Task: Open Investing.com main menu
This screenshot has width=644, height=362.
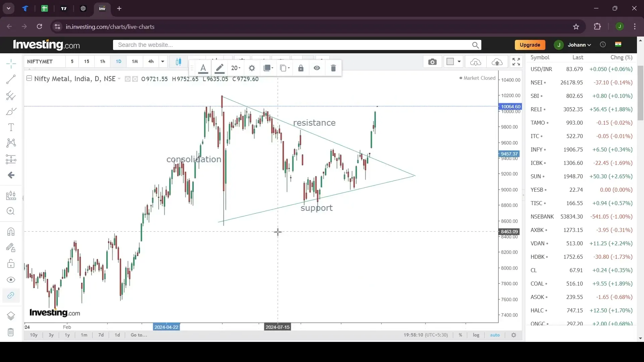Action: pos(46,45)
